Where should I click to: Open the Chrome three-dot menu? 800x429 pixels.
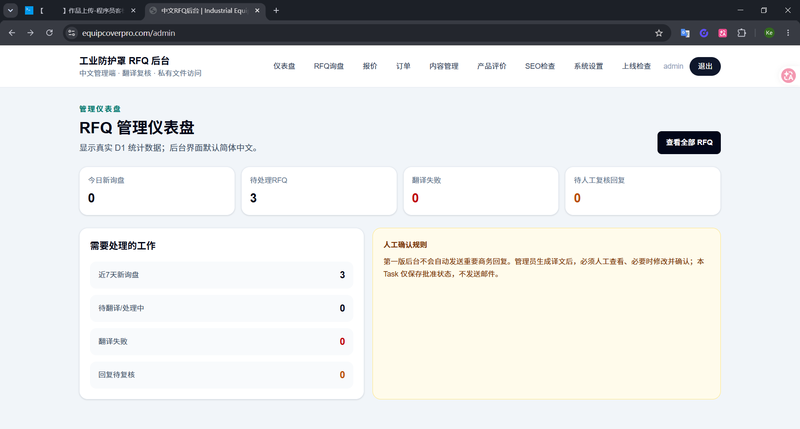(x=788, y=33)
